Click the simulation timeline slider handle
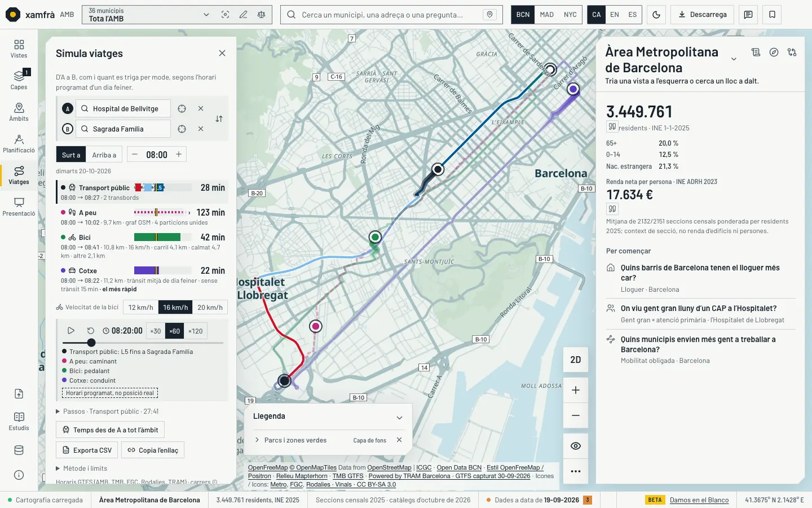Image resolution: width=812 pixels, height=508 pixels. click(x=91, y=343)
